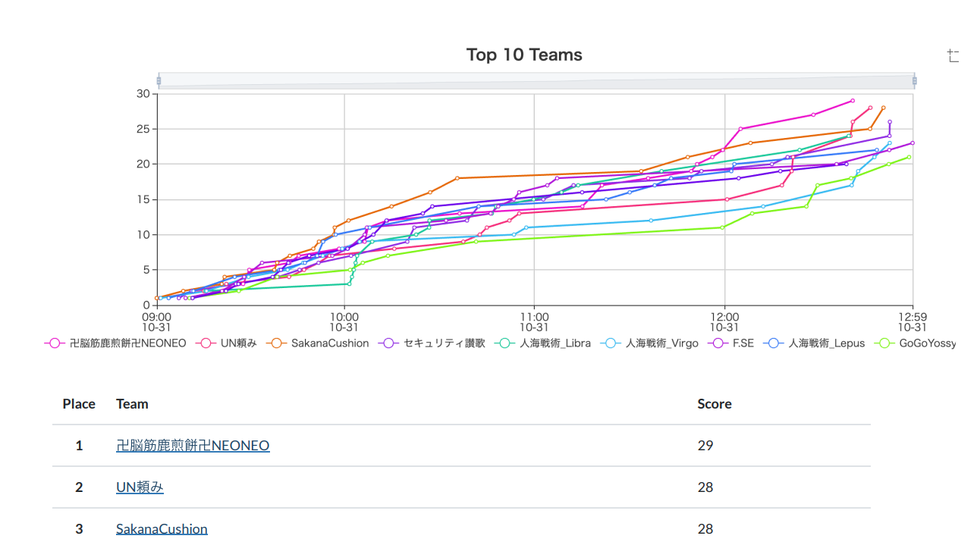Toggle セキュリティ讃歌 series in legend
Image resolution: width=980 pixels, height=542 pixels.
432,343
